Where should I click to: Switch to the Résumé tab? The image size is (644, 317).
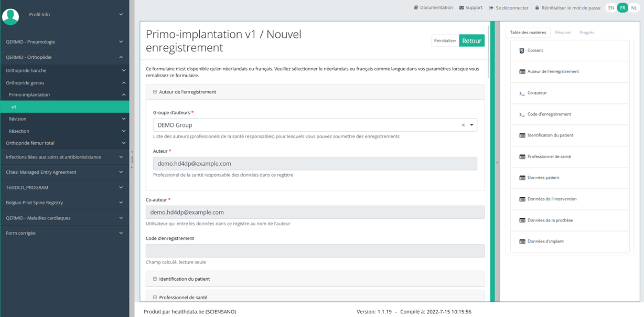(x=563, y=33)
